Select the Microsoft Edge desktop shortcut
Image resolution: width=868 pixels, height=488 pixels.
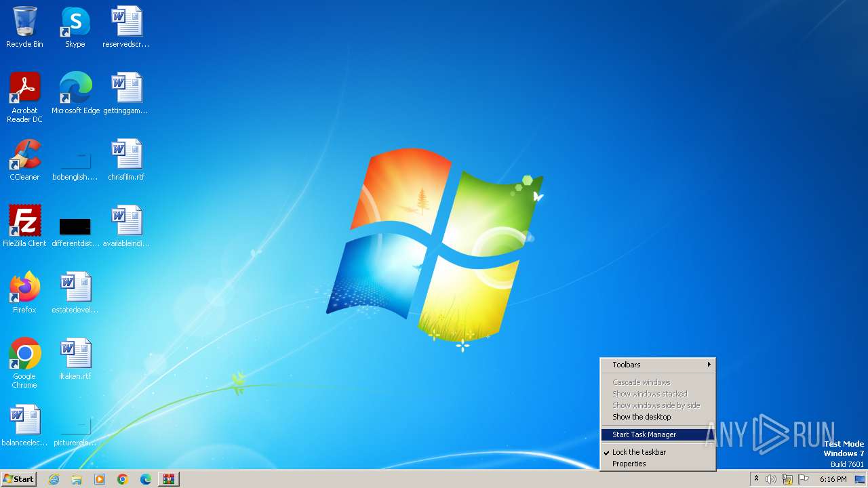(x=75, y=94)
